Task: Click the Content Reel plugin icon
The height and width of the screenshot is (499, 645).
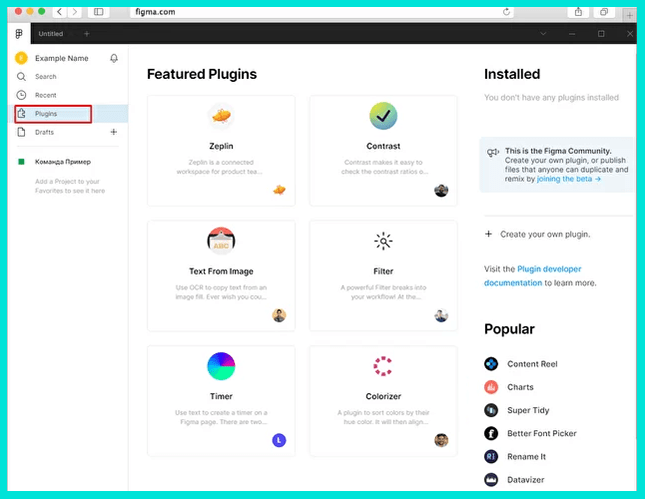Action: 491,364
